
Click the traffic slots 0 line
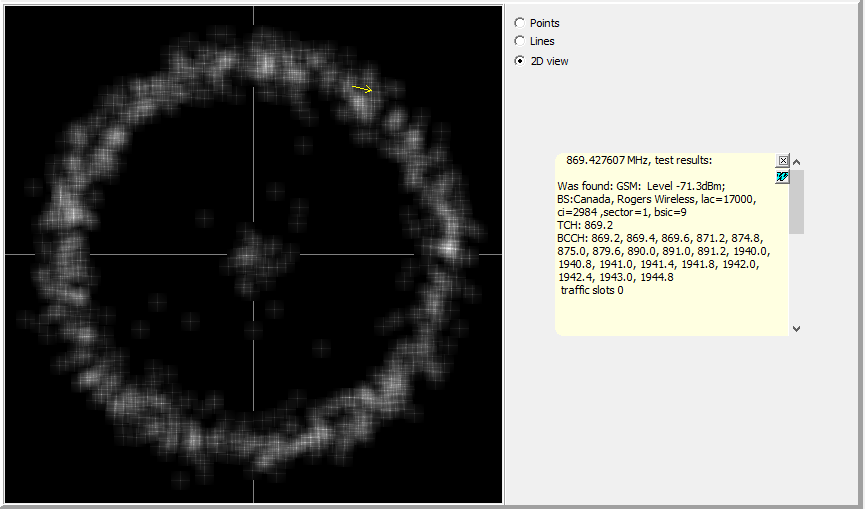(592, 290)
